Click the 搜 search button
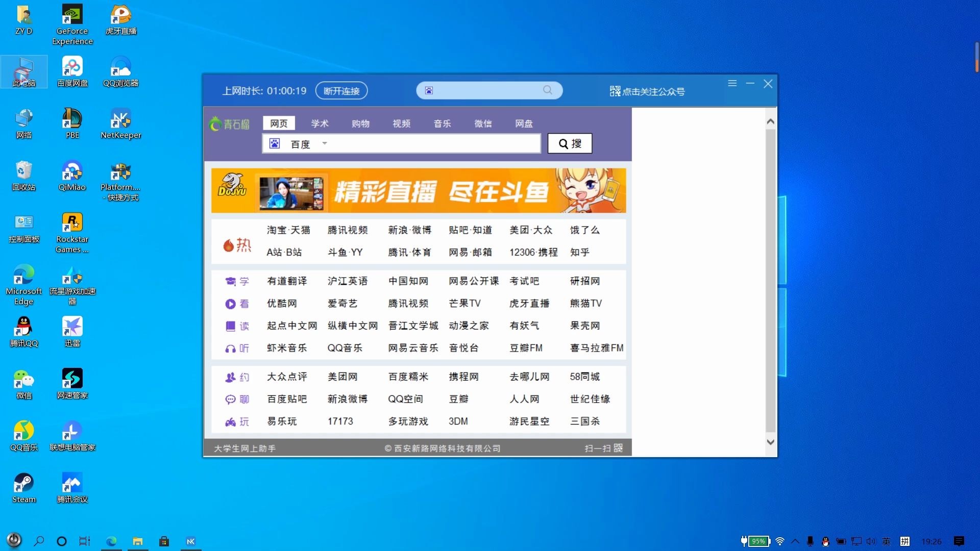This screenshot has width=980, height=551. (569, 143)
